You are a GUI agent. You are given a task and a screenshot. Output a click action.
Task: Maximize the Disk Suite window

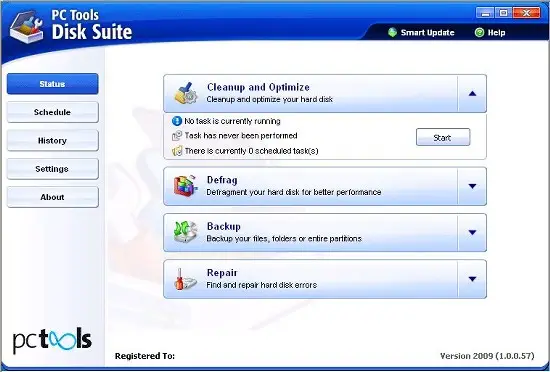tap(503, 13)
